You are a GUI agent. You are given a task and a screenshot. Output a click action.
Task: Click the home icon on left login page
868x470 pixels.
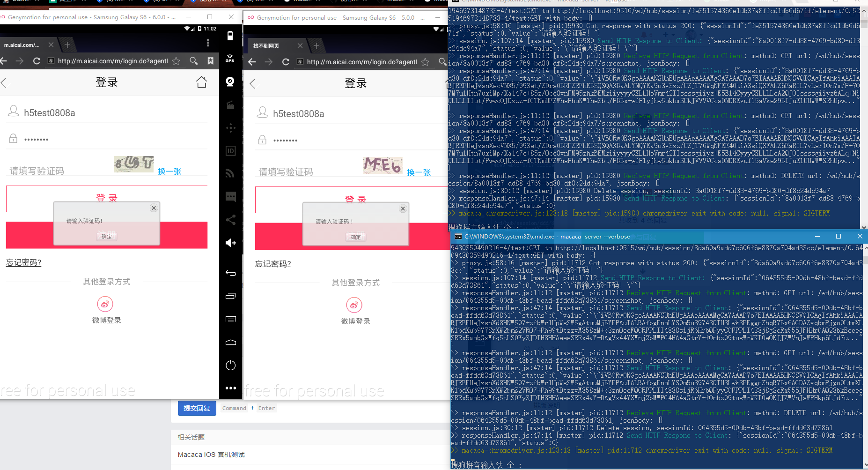pyautogui.click(x=201, y=82)
